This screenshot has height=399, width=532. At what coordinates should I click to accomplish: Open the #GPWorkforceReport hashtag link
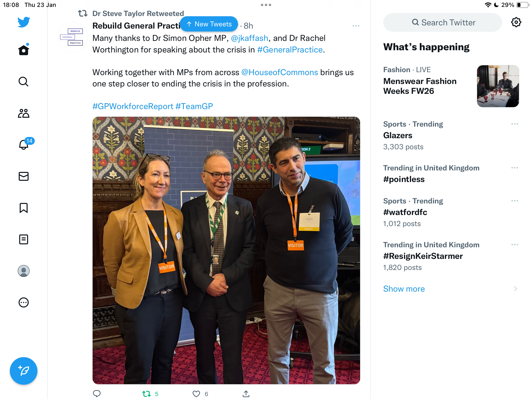pos(133,106)
